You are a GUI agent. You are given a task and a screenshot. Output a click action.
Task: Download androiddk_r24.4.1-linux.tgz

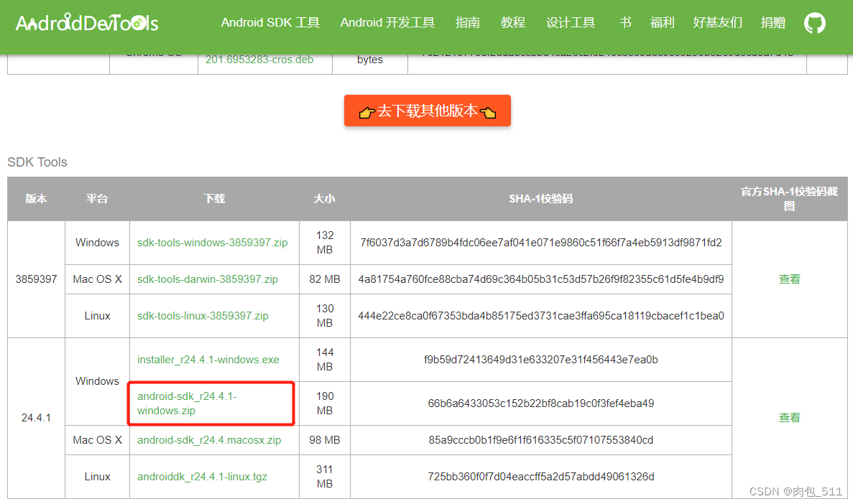202,477
